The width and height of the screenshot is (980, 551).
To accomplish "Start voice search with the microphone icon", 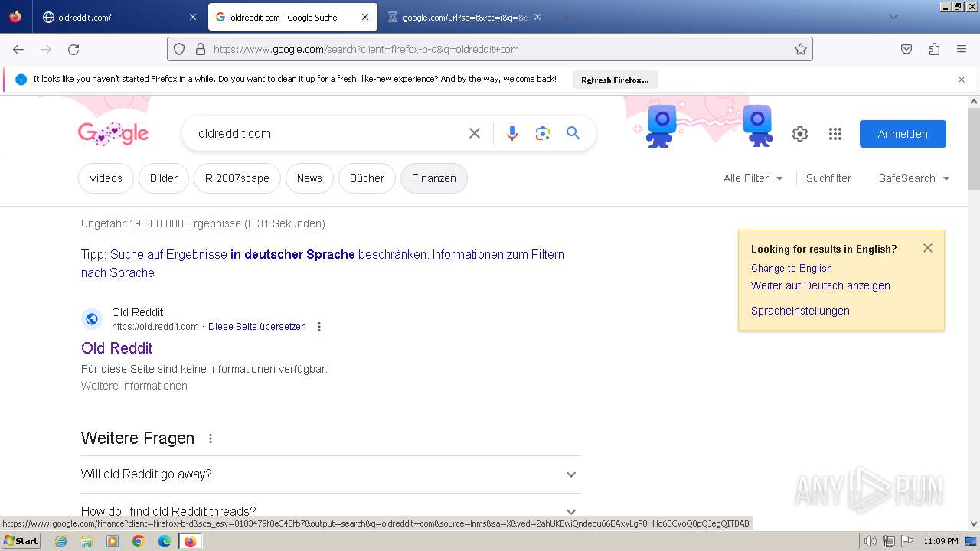I will click(x=512, y=133).
